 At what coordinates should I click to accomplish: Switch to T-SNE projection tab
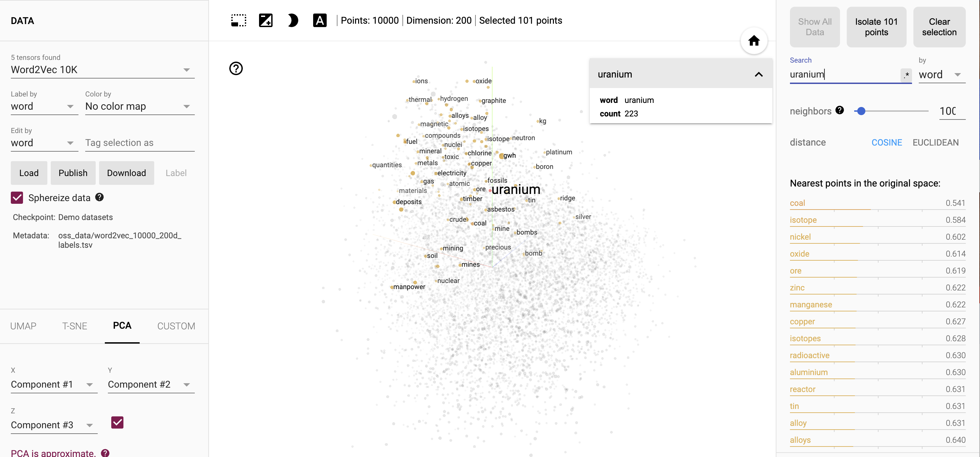tap(74, 326)
